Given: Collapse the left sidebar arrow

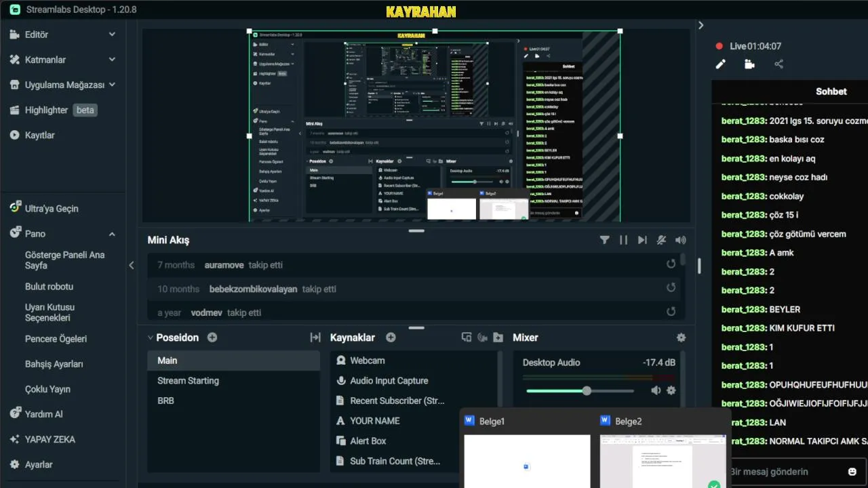Looking at the screenshot, I should click(132, 265).
